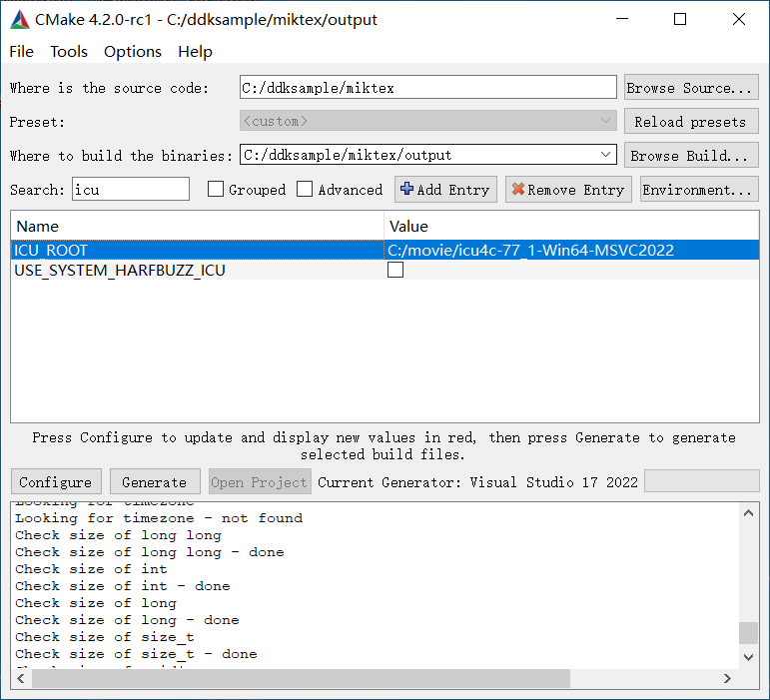Click the Environment button

click(697, 189)
